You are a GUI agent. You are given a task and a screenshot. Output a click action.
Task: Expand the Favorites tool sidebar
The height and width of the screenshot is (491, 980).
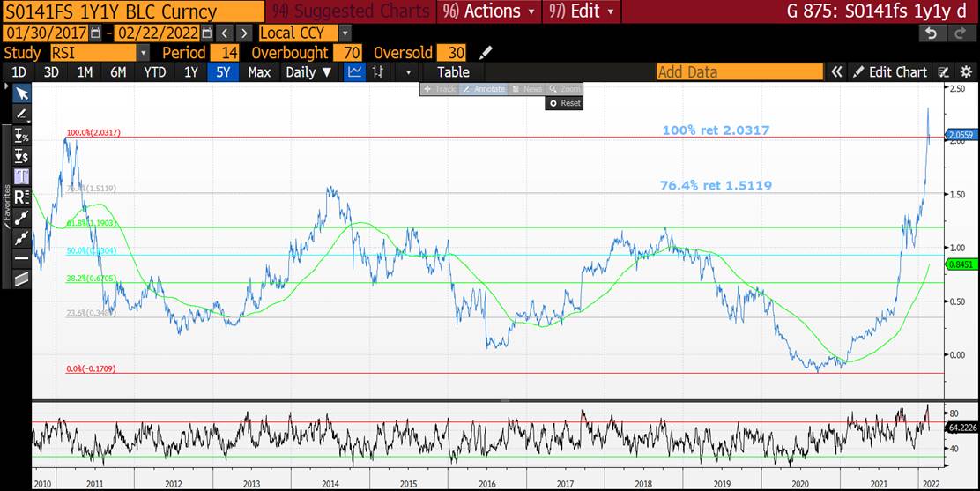click(6, 205)
